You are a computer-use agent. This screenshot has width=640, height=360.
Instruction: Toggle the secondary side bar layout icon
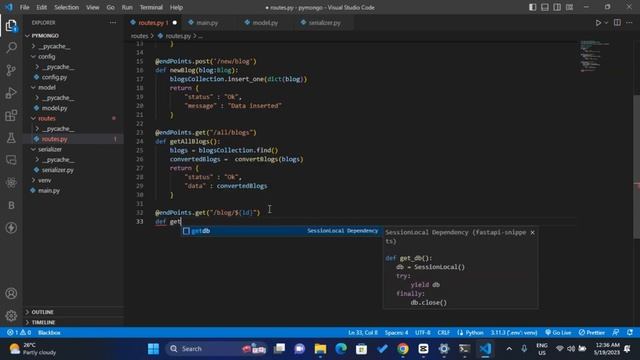click(557, 7)
